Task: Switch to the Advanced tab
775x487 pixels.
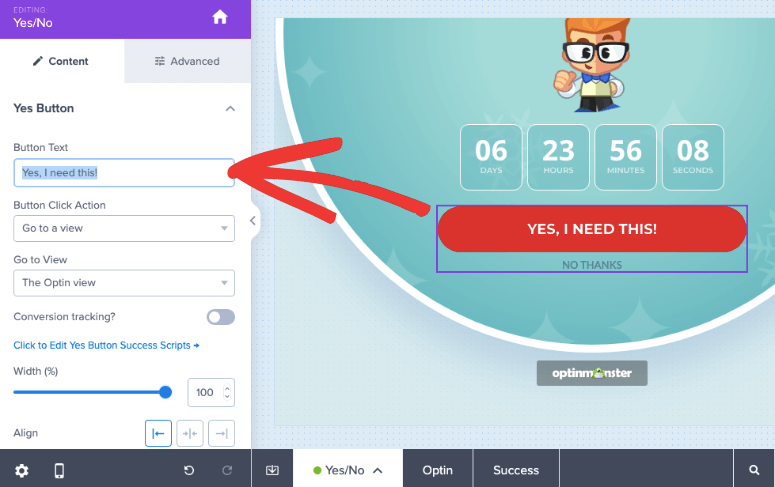Action: point(187,61)
